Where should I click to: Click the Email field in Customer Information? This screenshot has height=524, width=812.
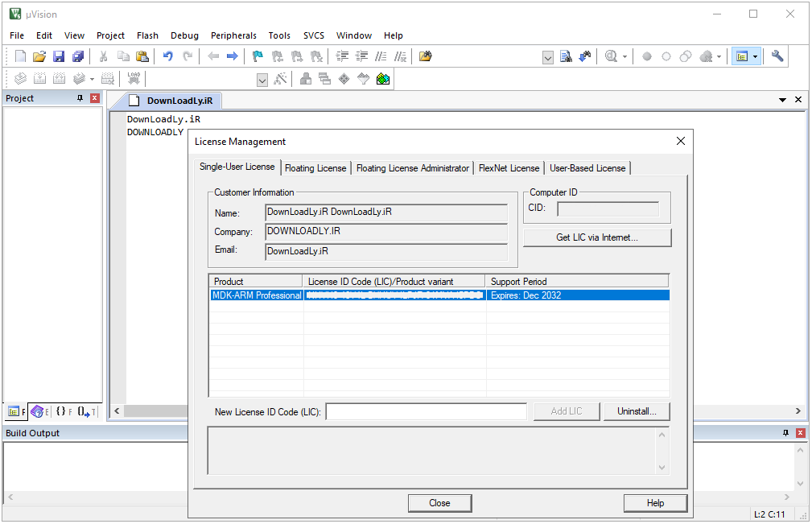(x=386, y=252)
